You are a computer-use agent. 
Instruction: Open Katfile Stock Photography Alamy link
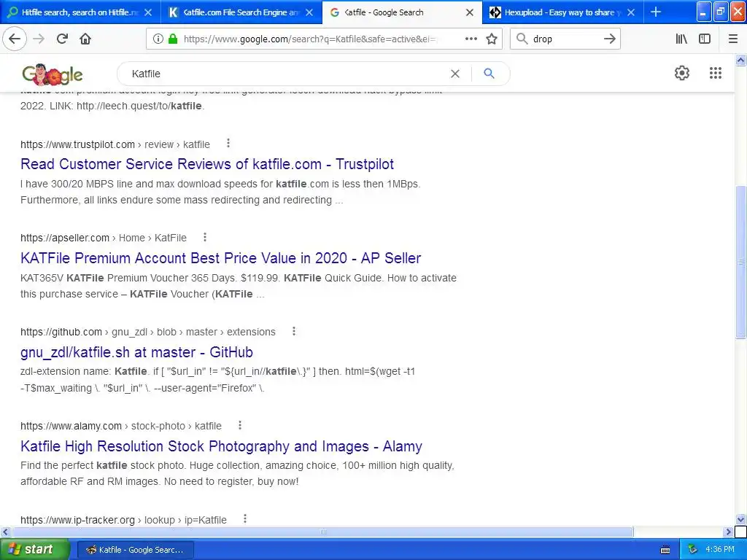[x=221, y=446]
